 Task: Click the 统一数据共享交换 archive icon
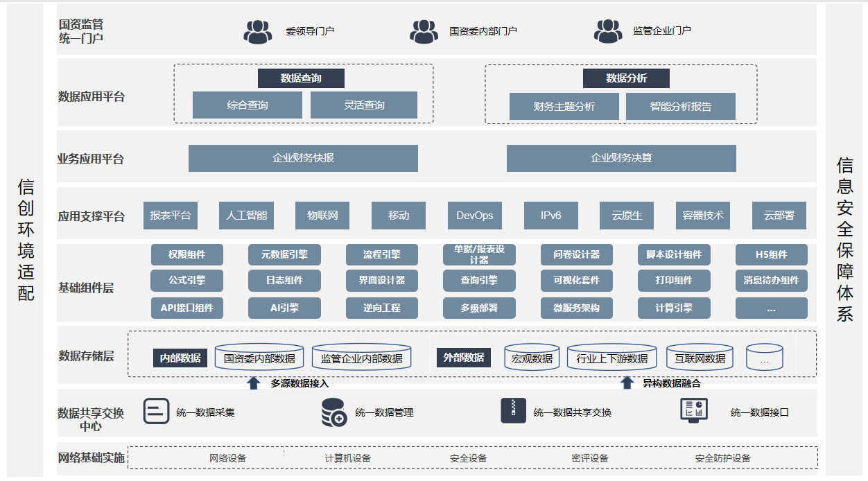[x=514, y=410]
